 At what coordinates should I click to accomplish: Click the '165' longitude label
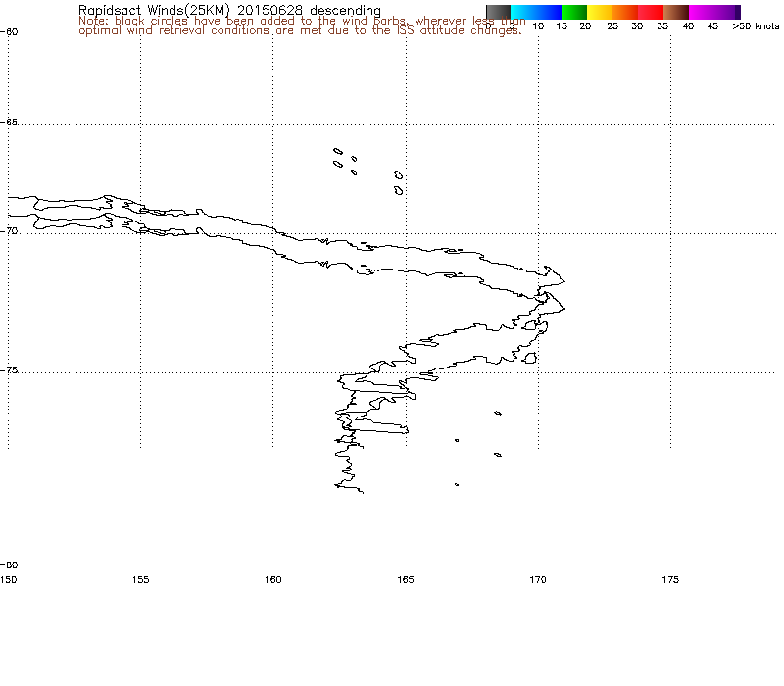point(406,580)
